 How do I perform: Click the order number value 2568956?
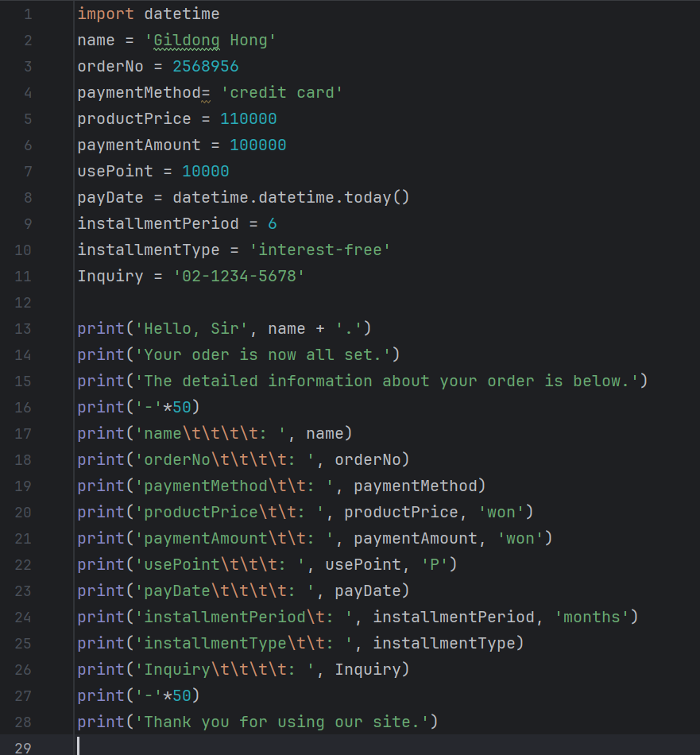click(206, 67)
